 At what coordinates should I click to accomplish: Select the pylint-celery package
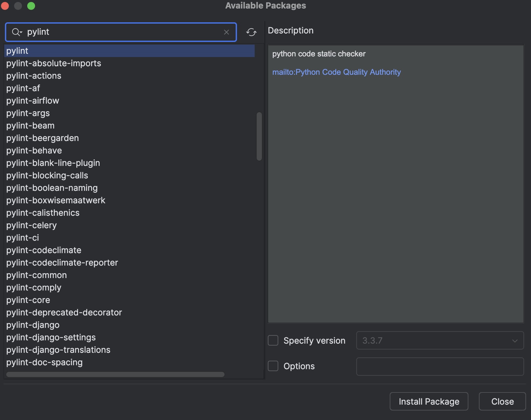[x=31, y=225]
